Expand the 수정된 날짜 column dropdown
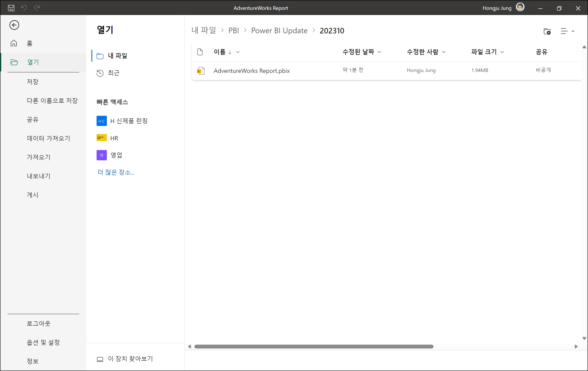This screenshot has width=588, height=371. point(379,52)
